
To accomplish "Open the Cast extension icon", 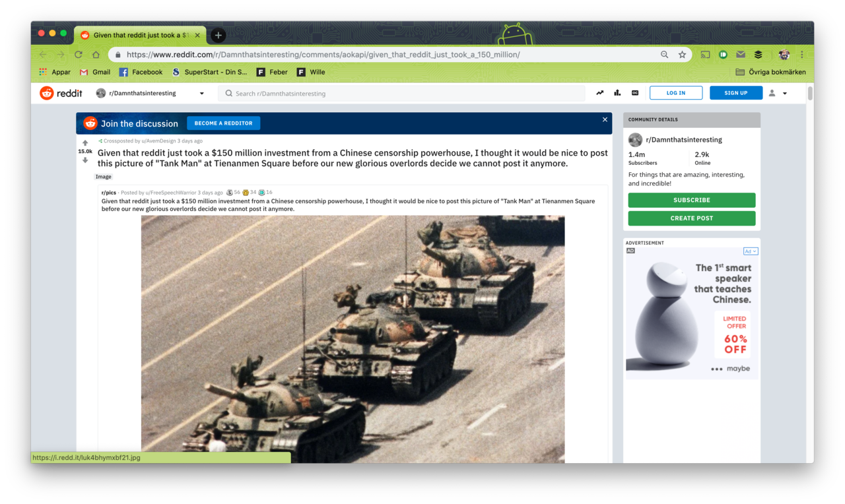I will pyautogui.click(x=705, y=55).
